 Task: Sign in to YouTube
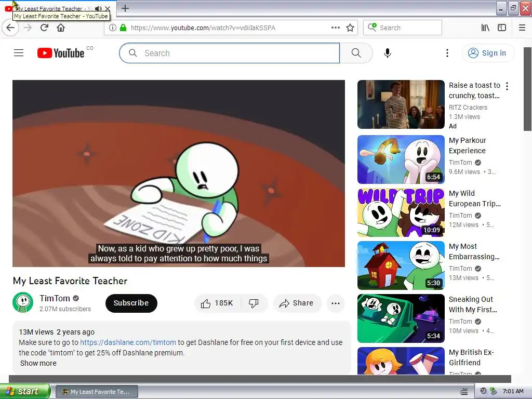pyautogui.click(x=488, y=53)
